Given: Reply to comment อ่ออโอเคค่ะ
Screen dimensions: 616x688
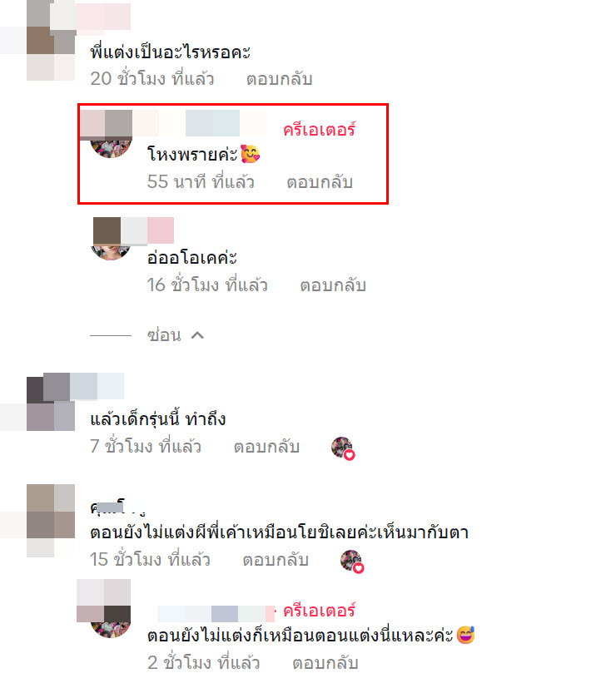Looking at the screenshot, I should (x=333, y=285).
